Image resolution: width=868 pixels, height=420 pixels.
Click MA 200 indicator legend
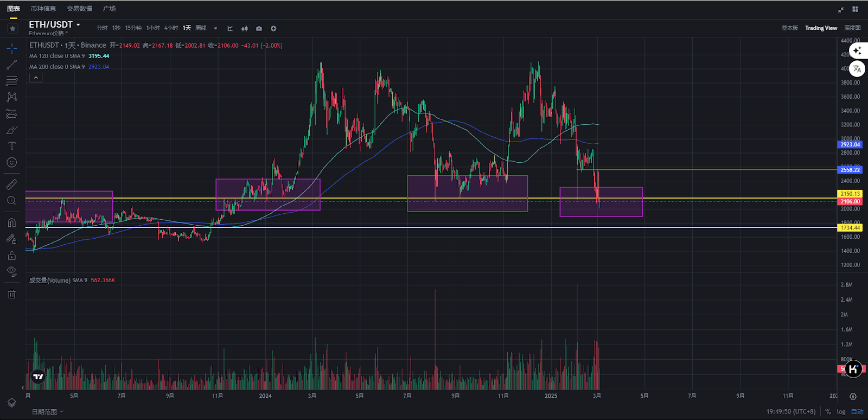tap(69, 67)
